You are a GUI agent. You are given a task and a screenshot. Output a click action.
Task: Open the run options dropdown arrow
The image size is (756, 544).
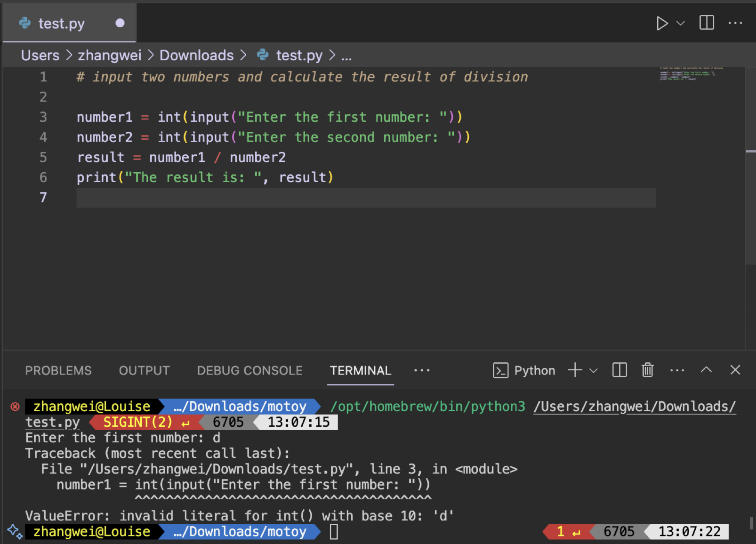click(680, 23)
